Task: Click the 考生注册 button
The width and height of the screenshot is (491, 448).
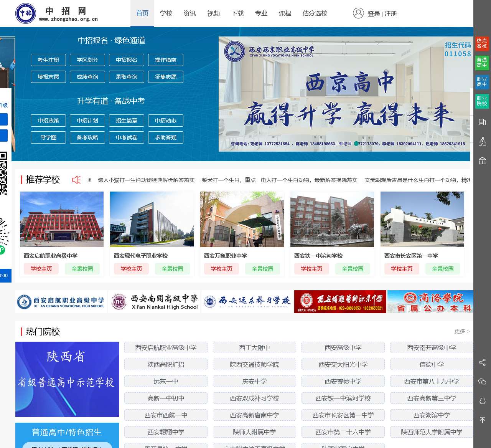Action: point(48,60)
